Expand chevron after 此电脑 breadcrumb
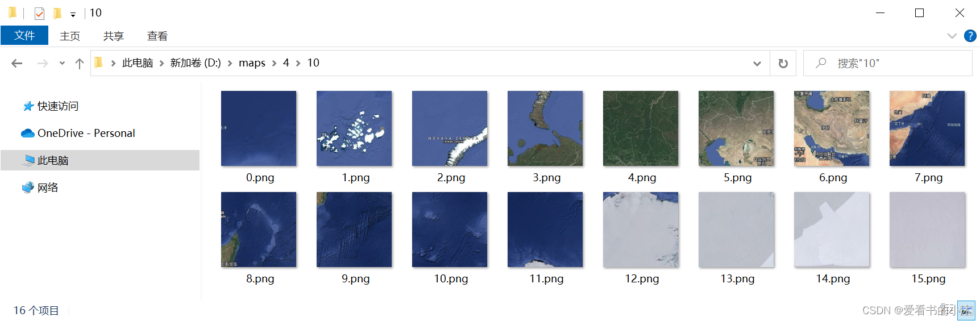980x321 pixels. tap(161, 63)
